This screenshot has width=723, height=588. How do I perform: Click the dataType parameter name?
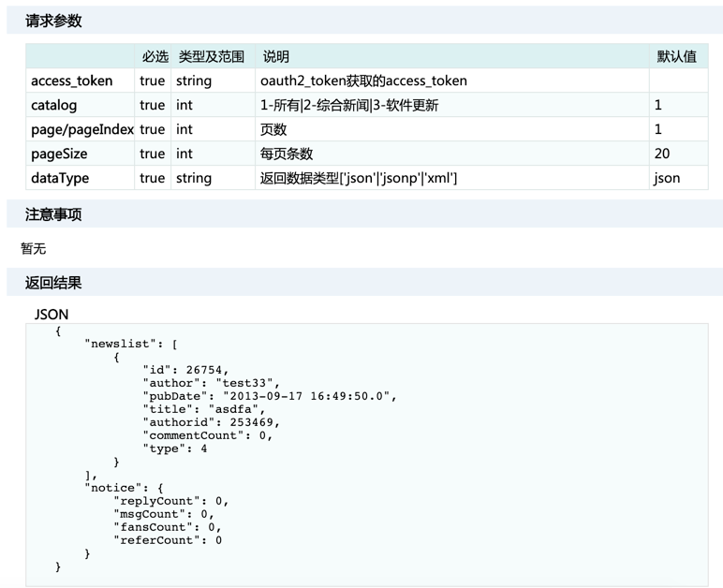point(60,178)
